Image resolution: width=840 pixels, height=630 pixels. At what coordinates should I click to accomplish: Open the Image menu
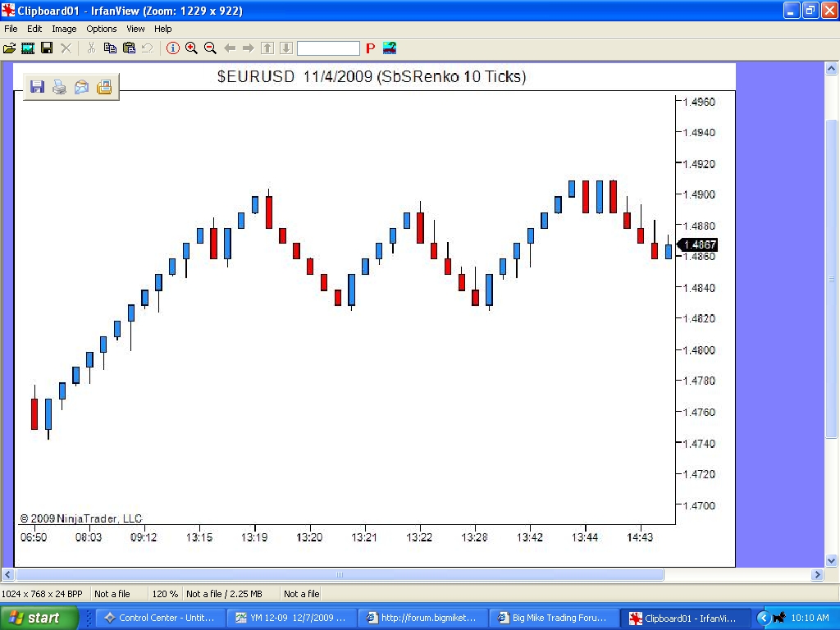coord(64,29)
